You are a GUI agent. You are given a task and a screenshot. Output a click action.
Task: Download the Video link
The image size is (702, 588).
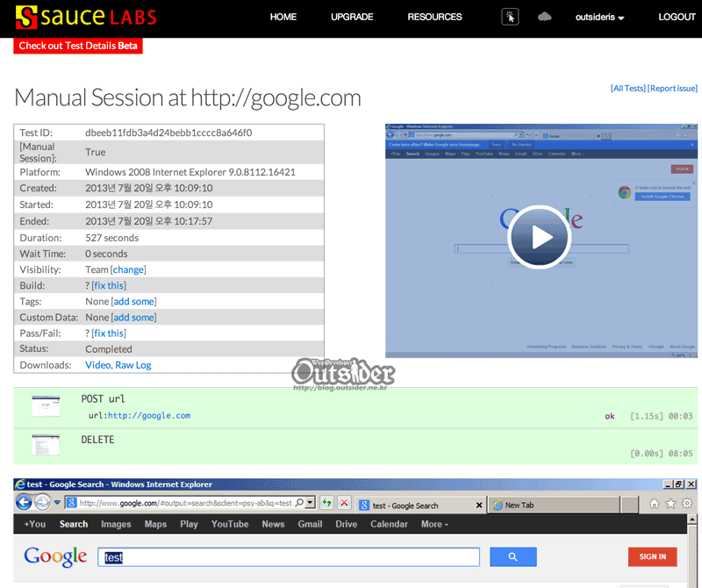coord(97,365)
